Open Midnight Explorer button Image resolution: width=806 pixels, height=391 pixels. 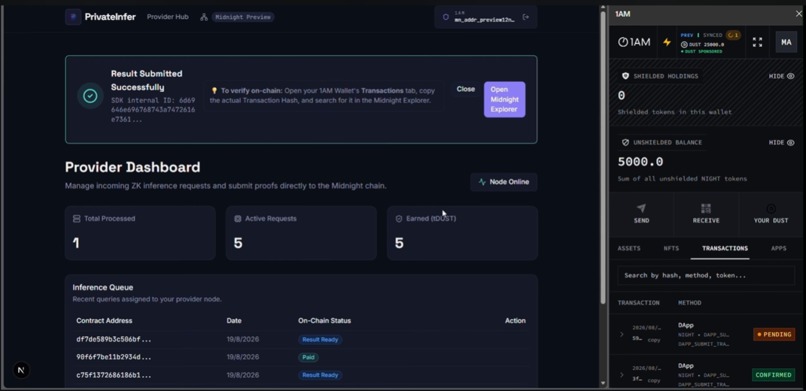(504, 99)
